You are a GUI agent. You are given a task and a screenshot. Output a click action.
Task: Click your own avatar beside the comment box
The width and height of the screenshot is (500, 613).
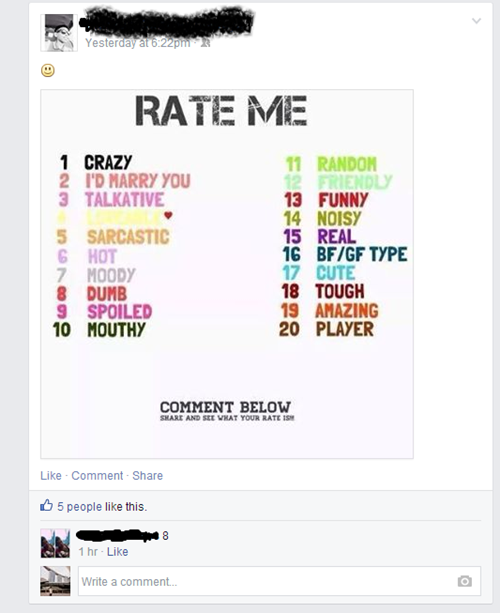click(55, 581)
